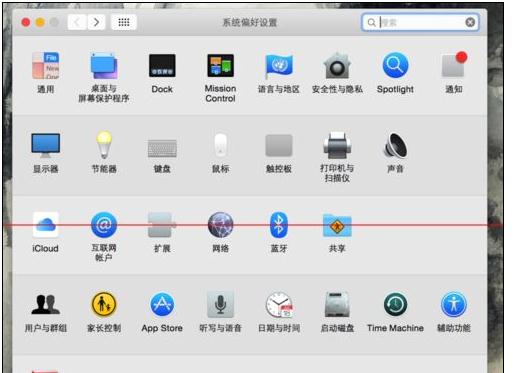Minimize the System Preferences window
The height and width of the screenshot is (373, 530).
point(40,22)
